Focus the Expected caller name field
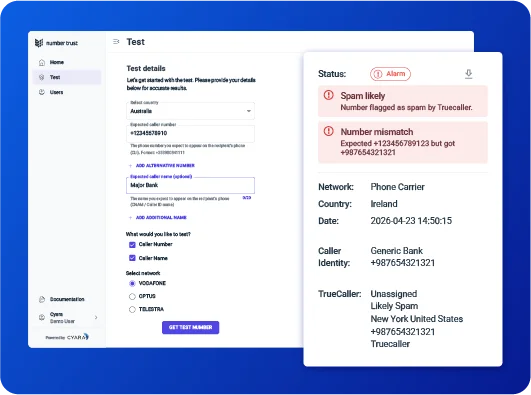This screenshot has height=395, width=531. click(190, 185)
